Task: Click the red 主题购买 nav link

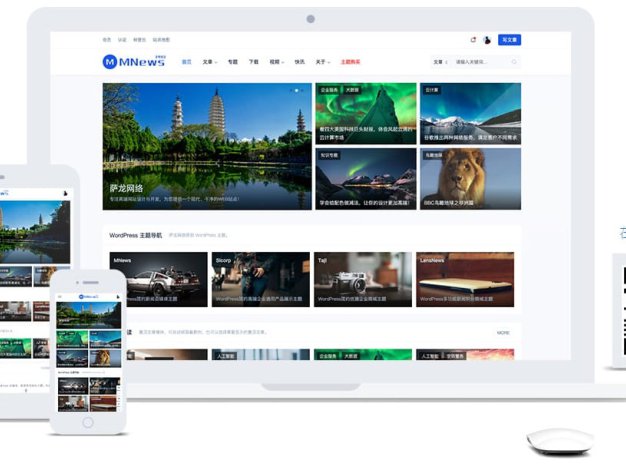Action: pos(350,62)
